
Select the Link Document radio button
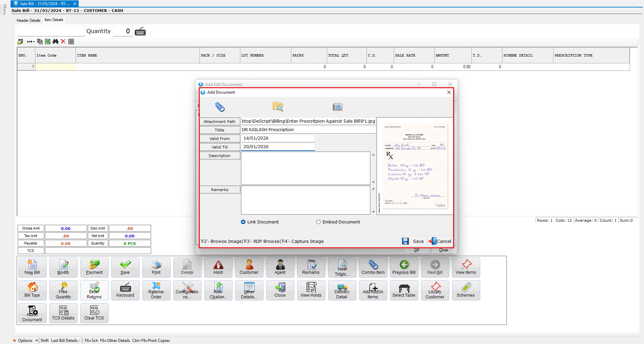[243, 222]
